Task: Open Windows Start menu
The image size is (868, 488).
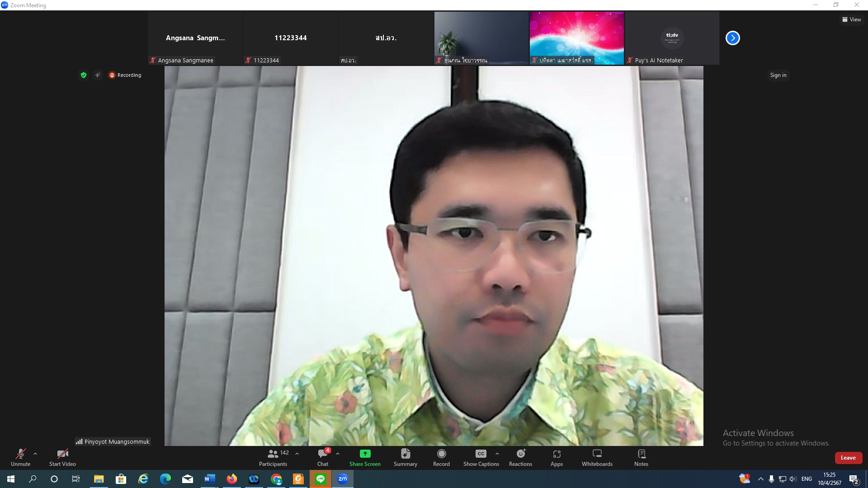Action: click(11, 479)
